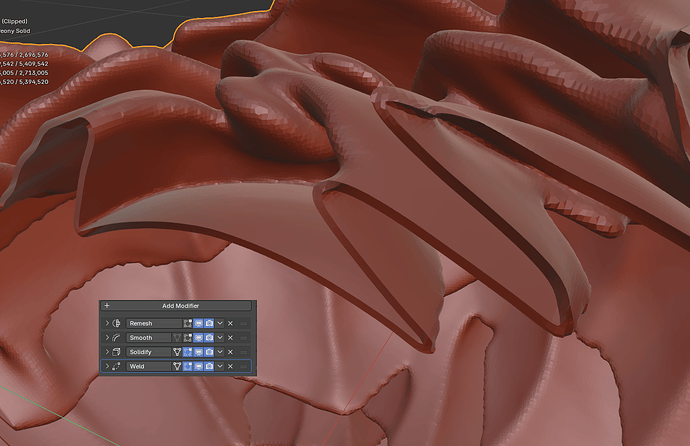Open the Solidify modifier options dropdown
Image resolution: width=690 pixels, height=446 pixels.
220,352
